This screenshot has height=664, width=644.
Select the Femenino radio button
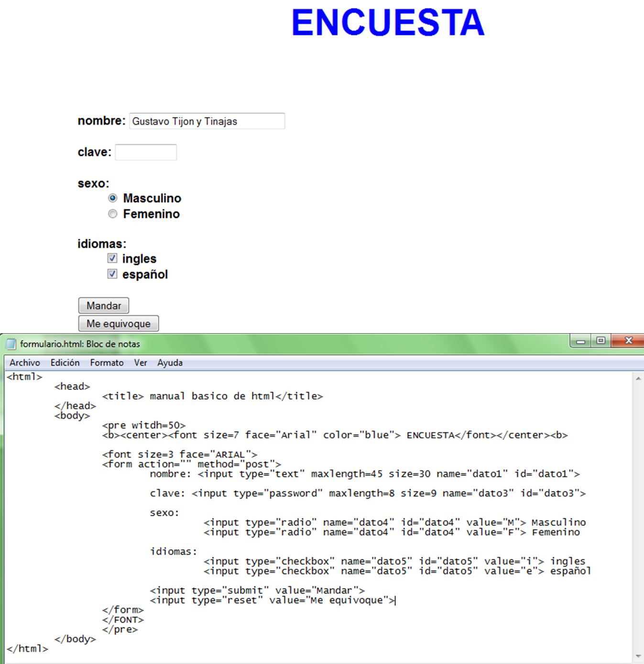112,214
